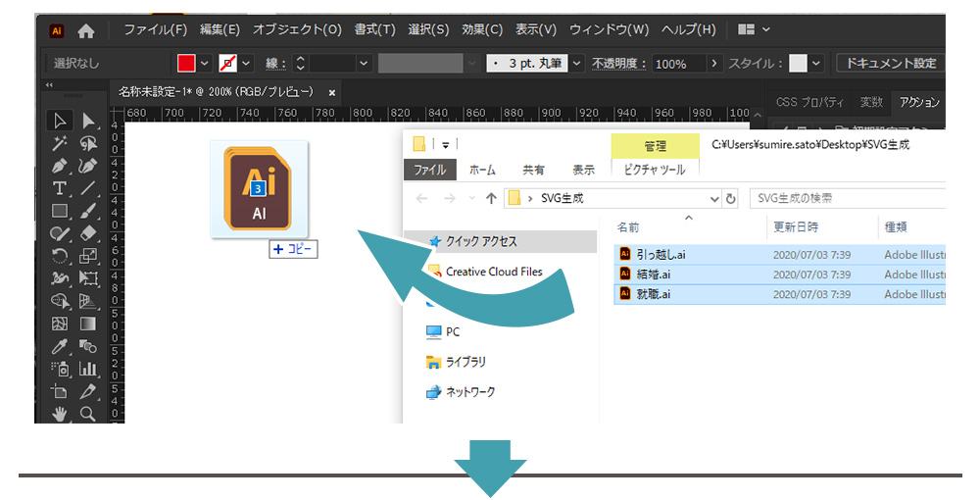Select the Blend tool
Image resolution: width=980 pixels, height=500 pixels.
click(88, 346)
